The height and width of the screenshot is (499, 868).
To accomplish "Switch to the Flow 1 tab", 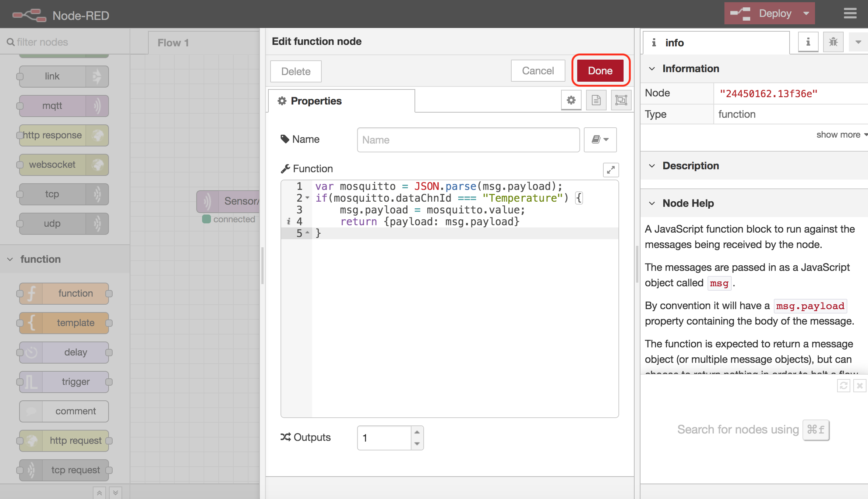I will point(204,43).
